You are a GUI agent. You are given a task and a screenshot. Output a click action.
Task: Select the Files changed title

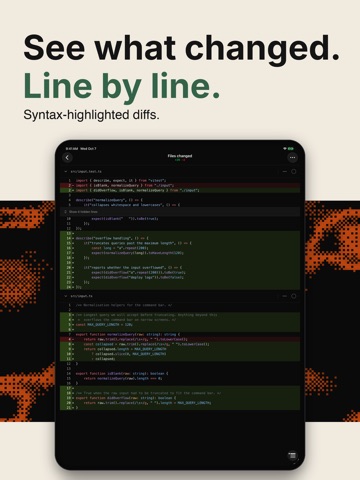[180, 156]
